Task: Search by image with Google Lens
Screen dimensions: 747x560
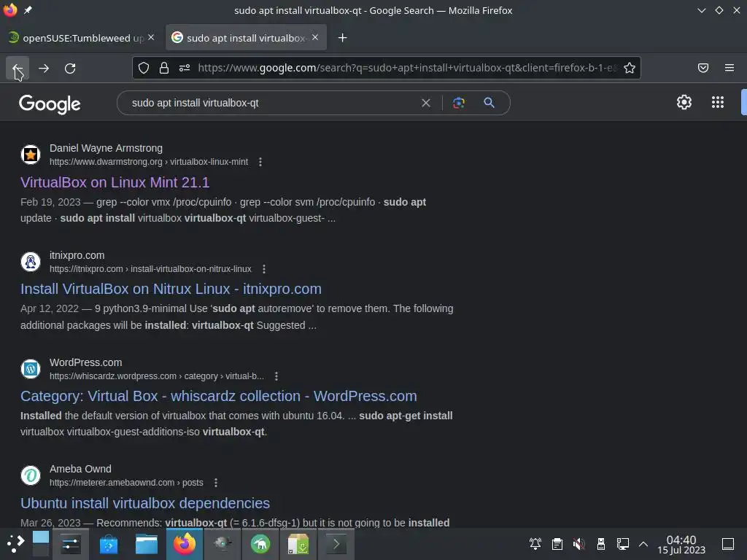Action: [458, 103]
